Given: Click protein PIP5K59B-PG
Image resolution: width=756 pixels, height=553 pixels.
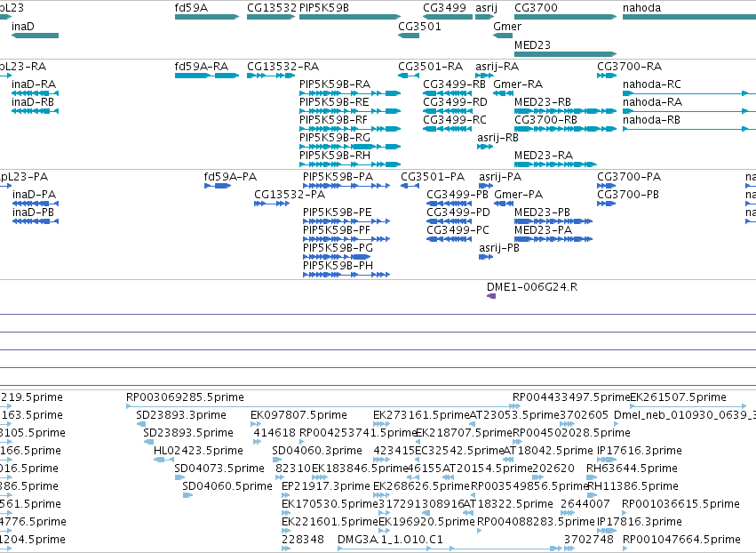Looking at the screenshot, I should (337, 257).
